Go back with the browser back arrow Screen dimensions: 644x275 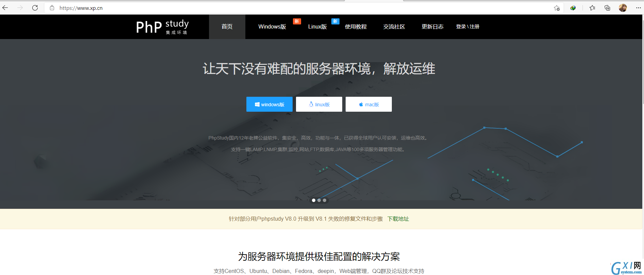[5, 8]
